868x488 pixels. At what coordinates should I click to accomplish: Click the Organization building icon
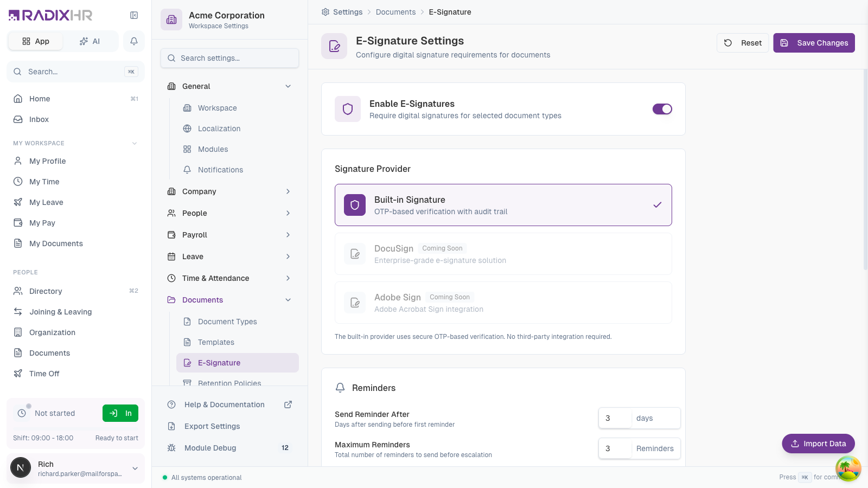pyautogui.click(x=18, y=332)
